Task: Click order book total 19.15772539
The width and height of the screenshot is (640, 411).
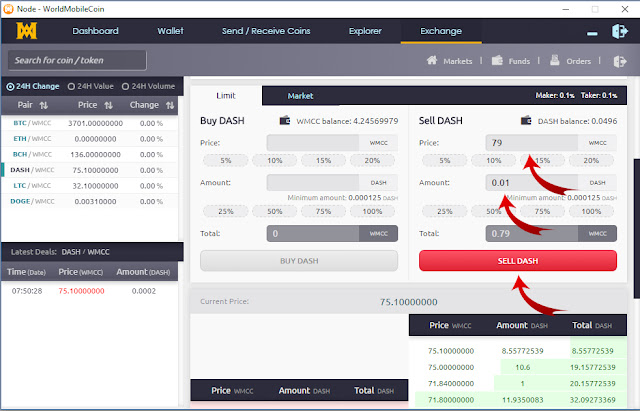Action: tap(593, 367)
